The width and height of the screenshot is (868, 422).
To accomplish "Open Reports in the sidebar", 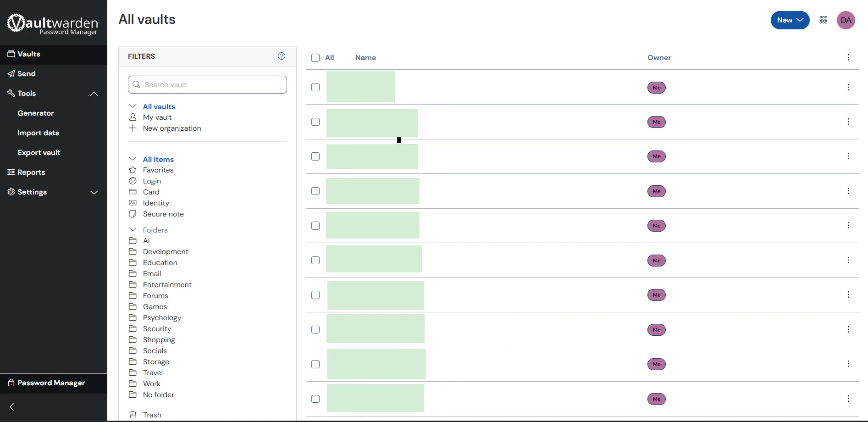I will coord(31,172).
